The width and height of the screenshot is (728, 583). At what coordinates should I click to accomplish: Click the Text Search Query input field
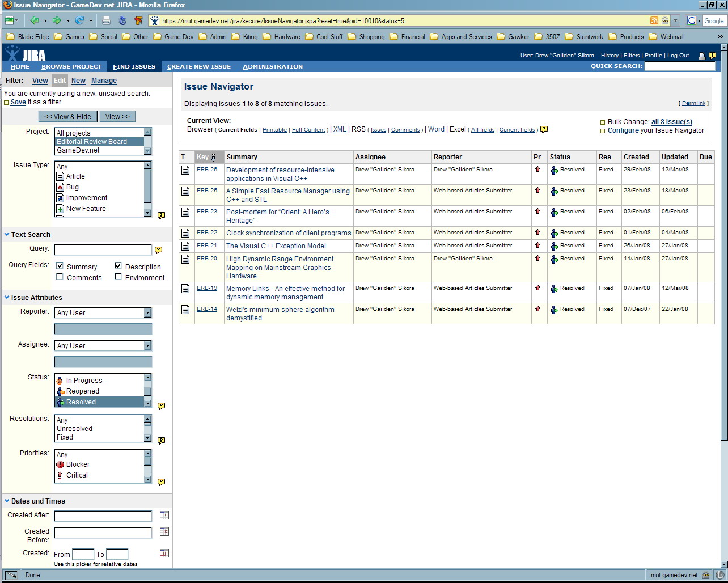103,250
